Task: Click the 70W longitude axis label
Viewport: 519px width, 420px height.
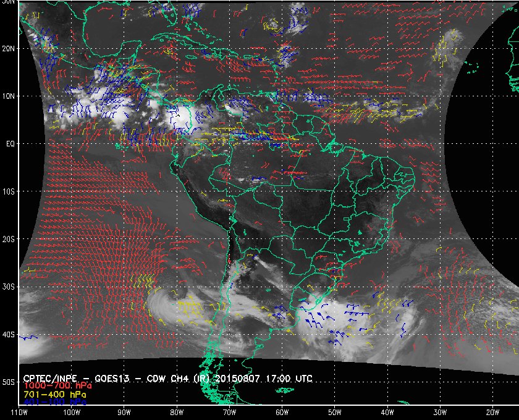Action: [229, 413]
